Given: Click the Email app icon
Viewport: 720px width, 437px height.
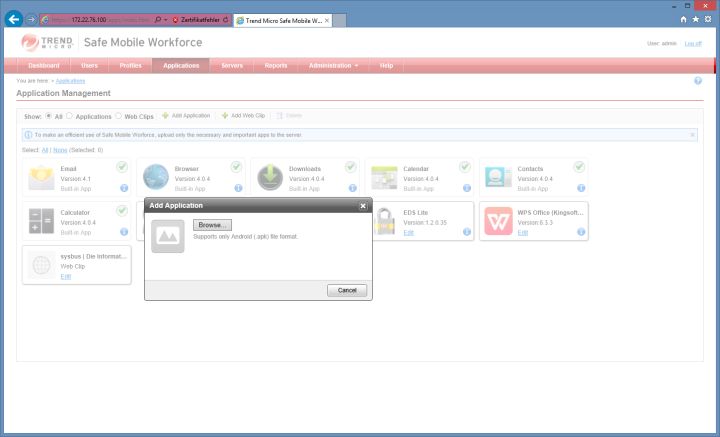Looking at the screenshot, I should pos(42,177).
